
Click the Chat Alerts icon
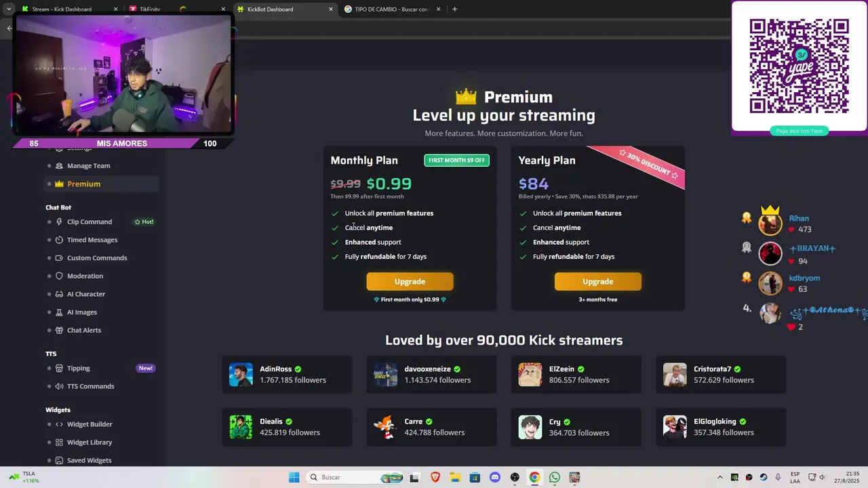pos(59,330)
